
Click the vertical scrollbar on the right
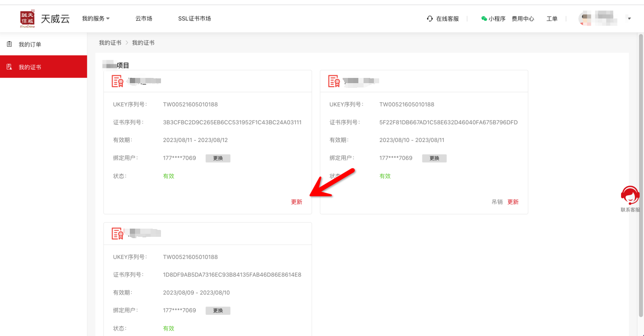click(641, 173)
